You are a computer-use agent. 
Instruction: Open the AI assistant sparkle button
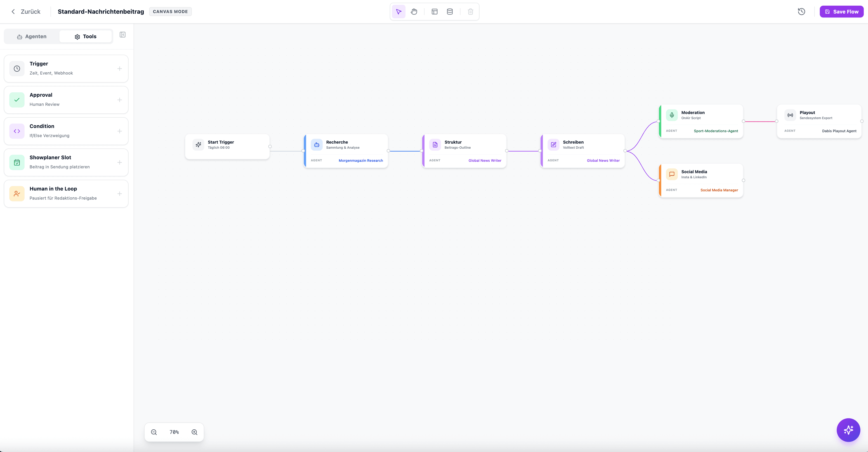pos(848,430)
